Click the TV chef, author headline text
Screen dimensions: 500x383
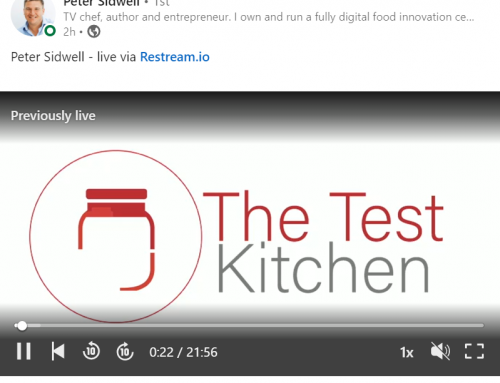pos(269,17)
